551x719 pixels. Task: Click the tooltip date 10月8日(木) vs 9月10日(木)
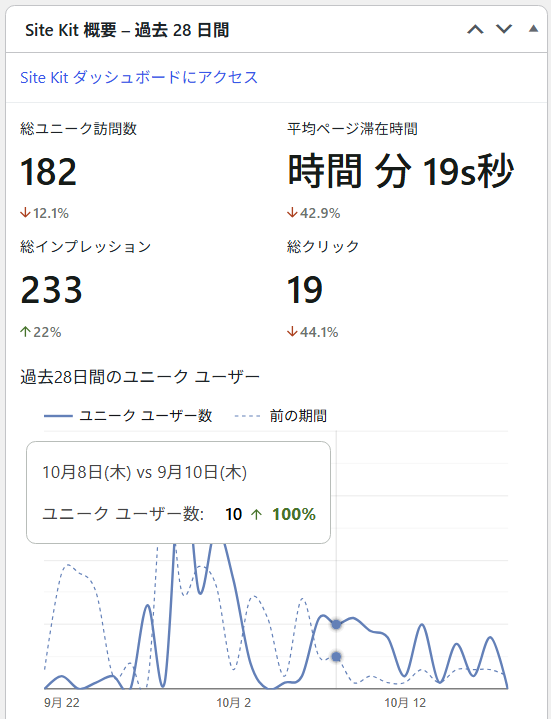144,472
